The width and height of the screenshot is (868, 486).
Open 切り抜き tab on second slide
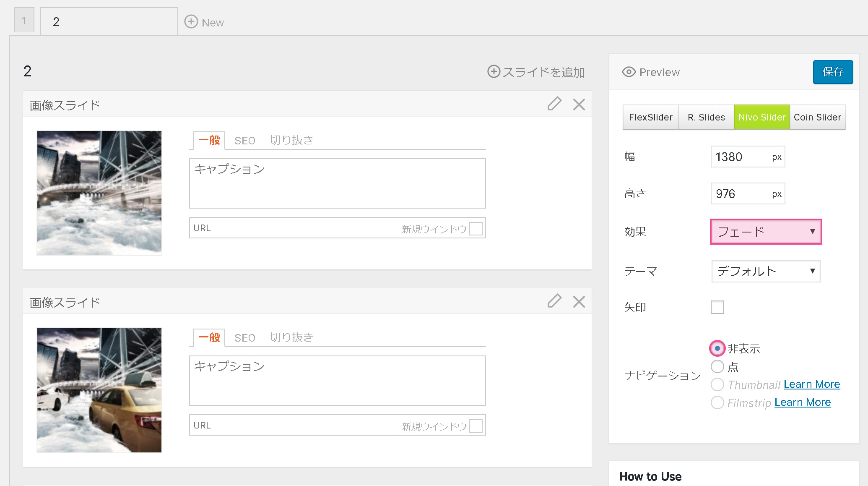pyautogui.click(x=291, y=337)
